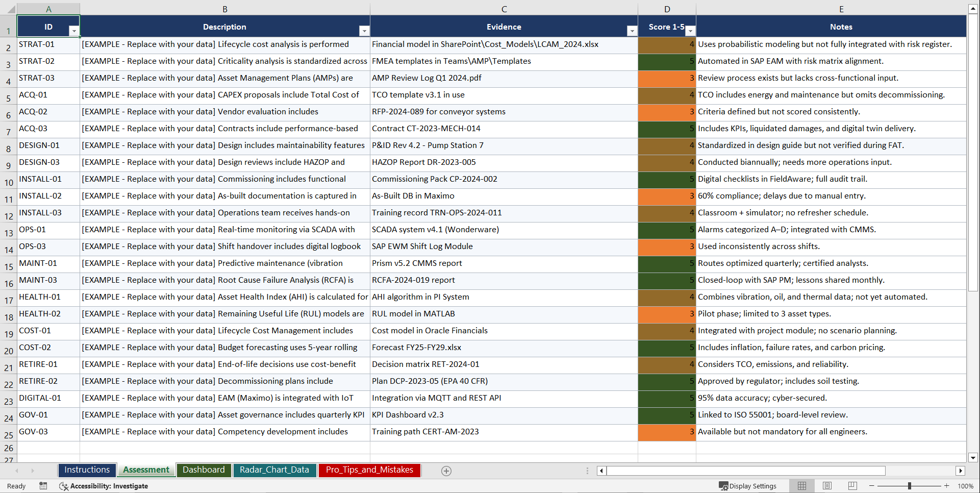980x493 pixels.
Task: Click the macro recording icon in status bar
Action: point(43,486)
